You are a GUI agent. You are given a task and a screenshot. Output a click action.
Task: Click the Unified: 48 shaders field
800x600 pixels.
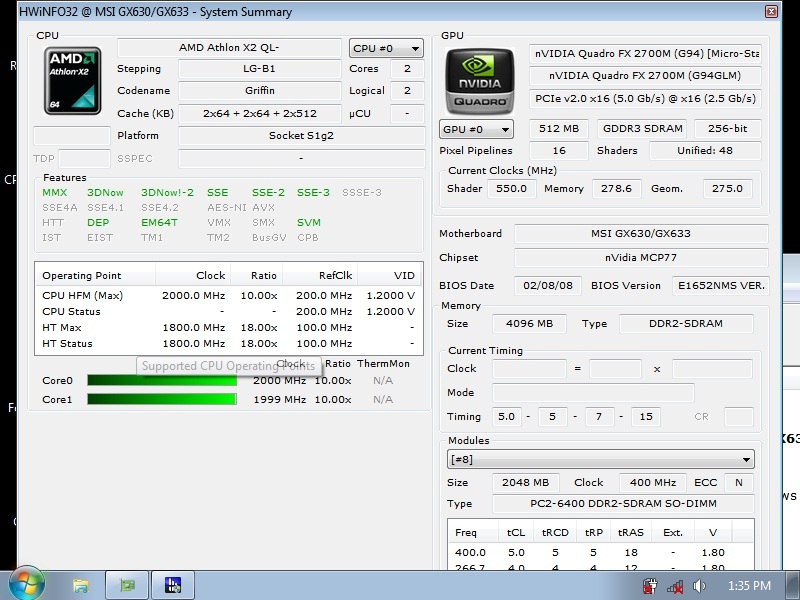[705, 151]
